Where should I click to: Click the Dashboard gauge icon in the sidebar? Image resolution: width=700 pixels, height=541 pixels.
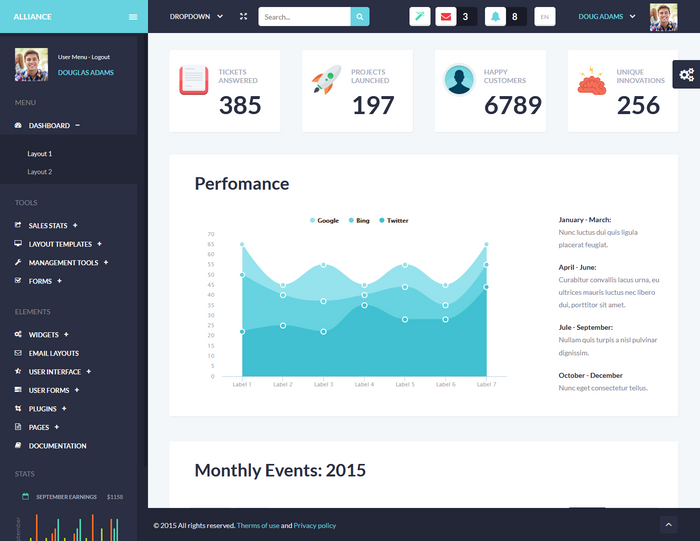pyautogui.click(x=18, y=125)
